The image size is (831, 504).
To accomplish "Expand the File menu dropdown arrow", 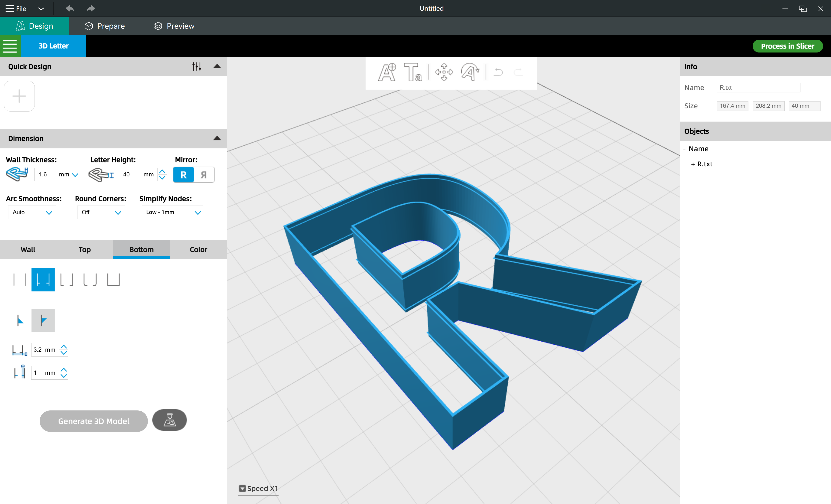I will point(41,9).
